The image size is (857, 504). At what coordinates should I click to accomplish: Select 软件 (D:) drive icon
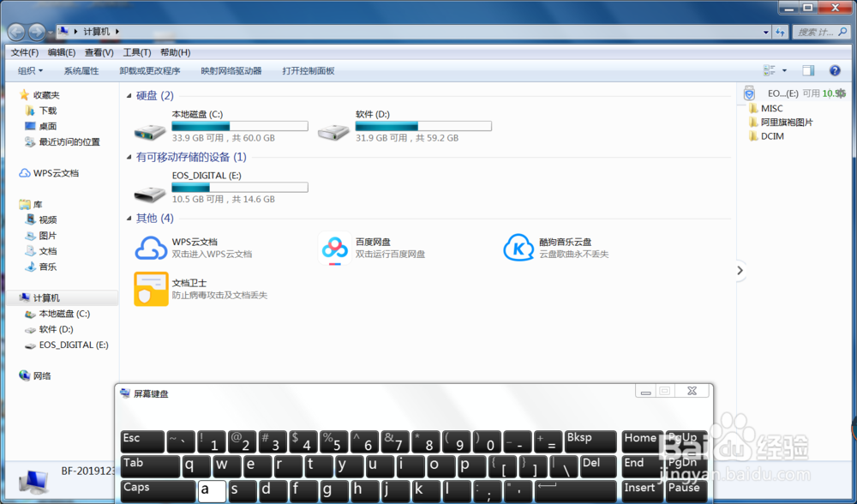pos(333,131)
